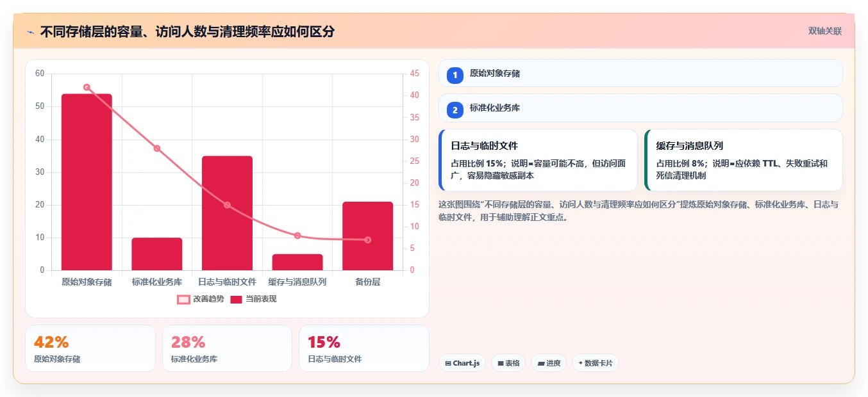Click the line point above 标准化业务库
The width and height of the screenshot is (868, 397).
[157, 148]
